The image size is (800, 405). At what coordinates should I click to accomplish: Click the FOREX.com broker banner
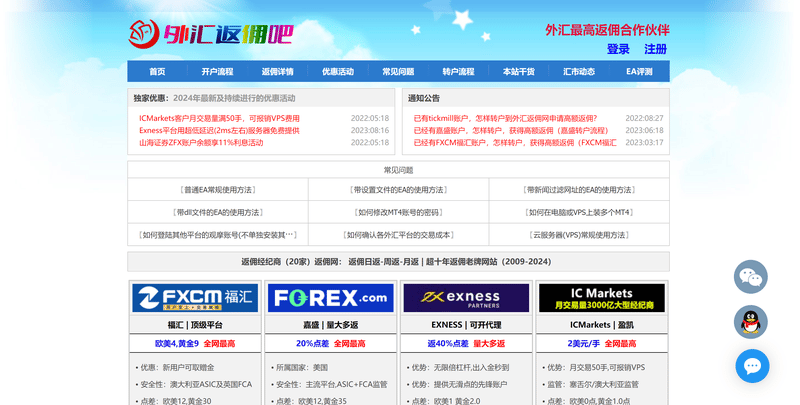pyautogui.click(x=331, y=298)
